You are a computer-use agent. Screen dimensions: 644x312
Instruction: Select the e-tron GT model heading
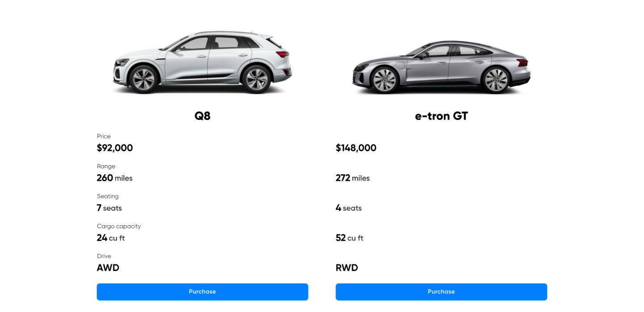(x=441, y=116)
